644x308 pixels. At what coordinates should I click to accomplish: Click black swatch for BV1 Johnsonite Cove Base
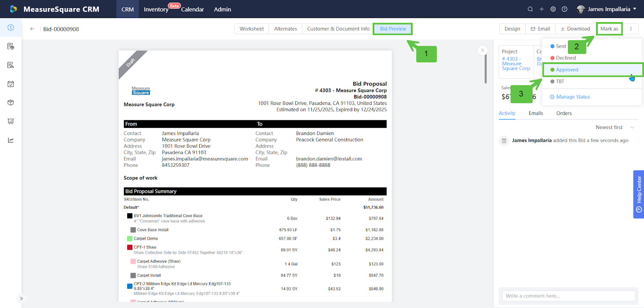coord(130,216)
